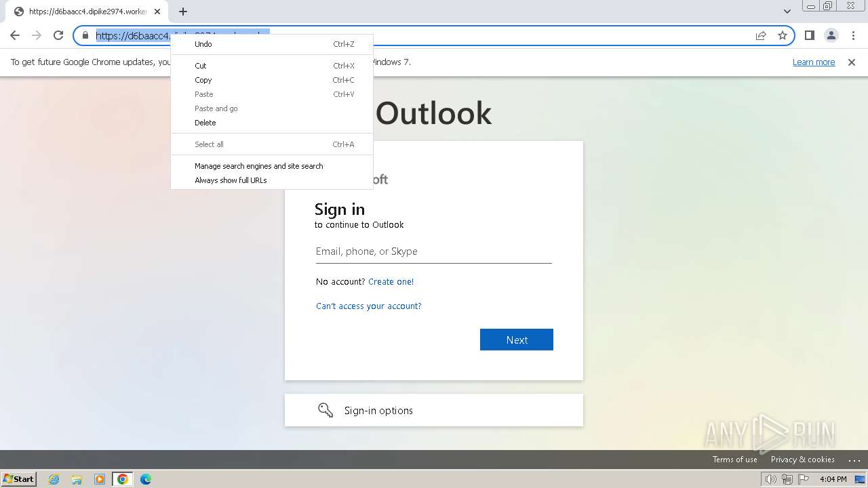
Task: Open Windows Media Player taskbar icon
Action: tap(100, 479)
